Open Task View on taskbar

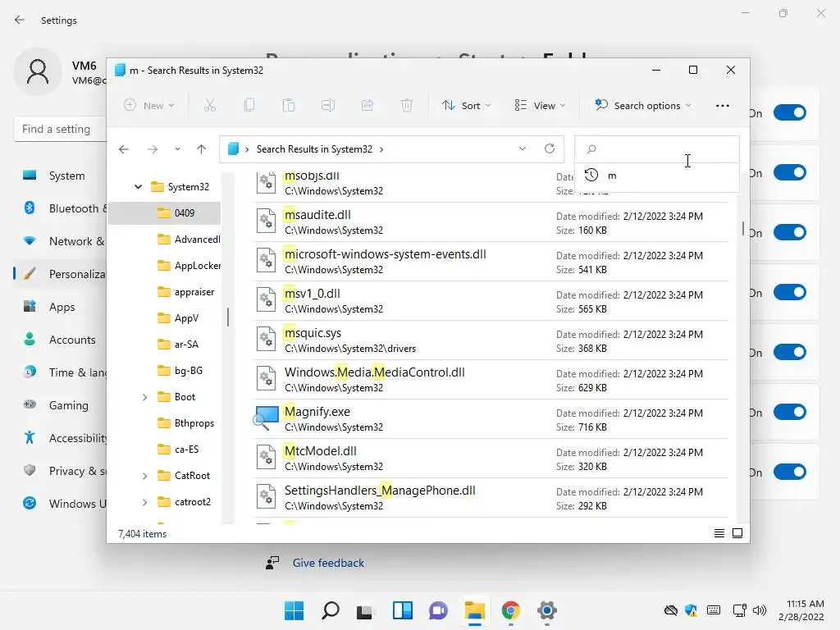tap(365, 610)
